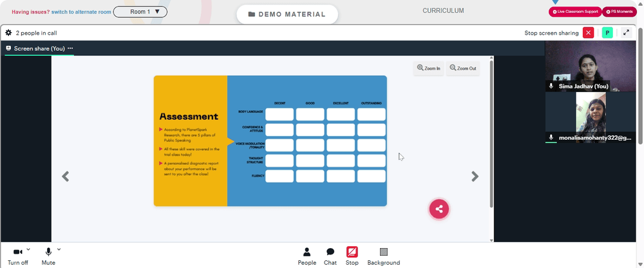Zoom Out of the slide
Screen dimensions: 644x268
[463, 68]
